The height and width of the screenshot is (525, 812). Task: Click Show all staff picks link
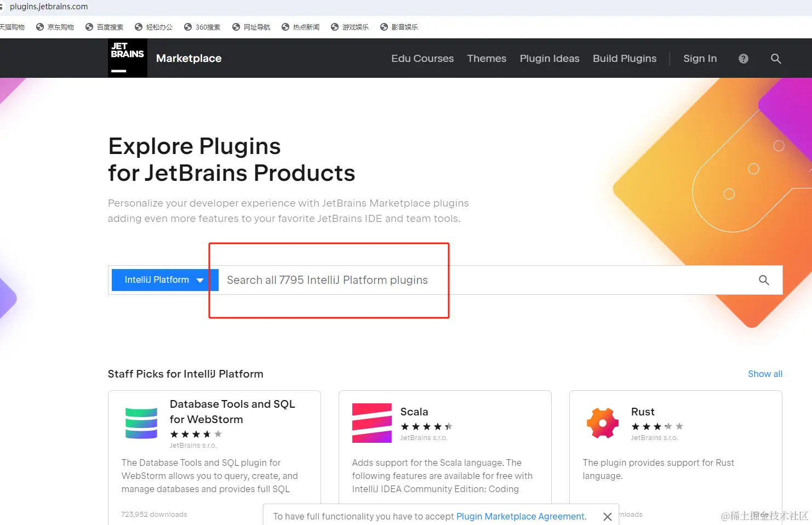(x=765, y=374)
